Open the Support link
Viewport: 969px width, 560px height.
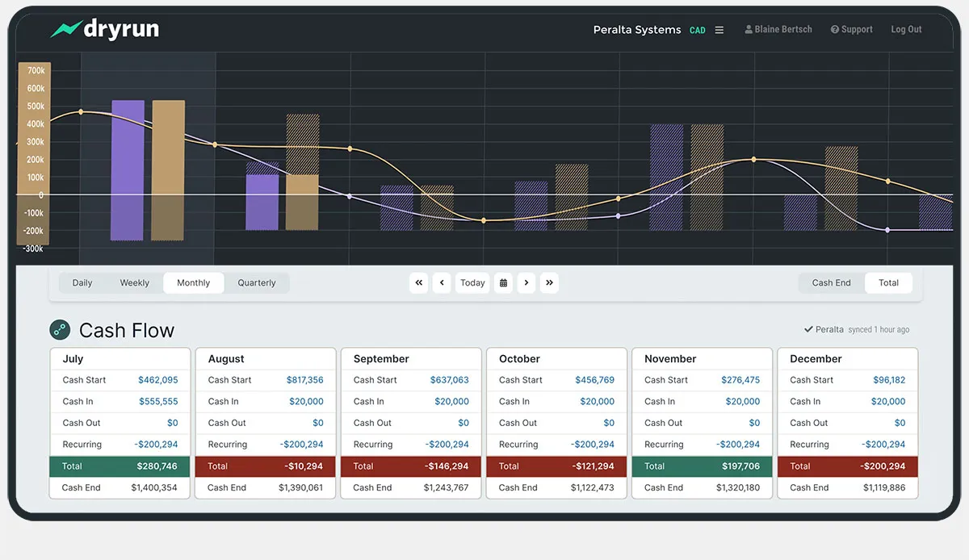(x=851, y=30)
